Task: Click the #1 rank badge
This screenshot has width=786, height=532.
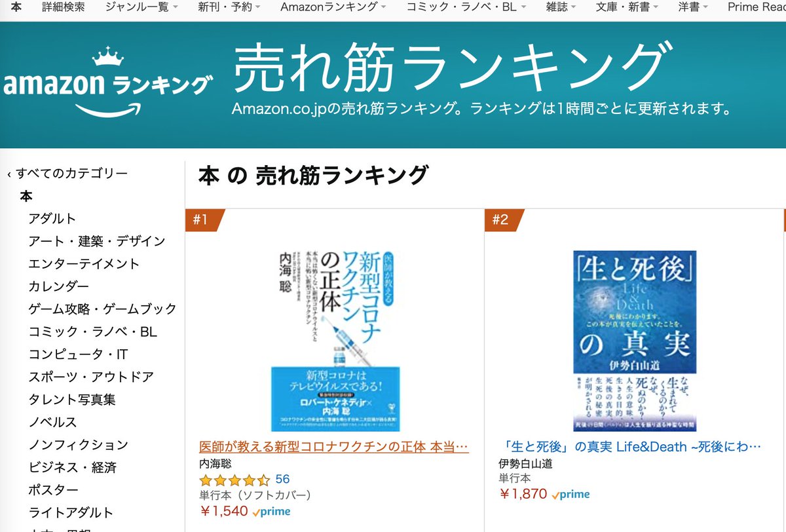Action: 205,220
